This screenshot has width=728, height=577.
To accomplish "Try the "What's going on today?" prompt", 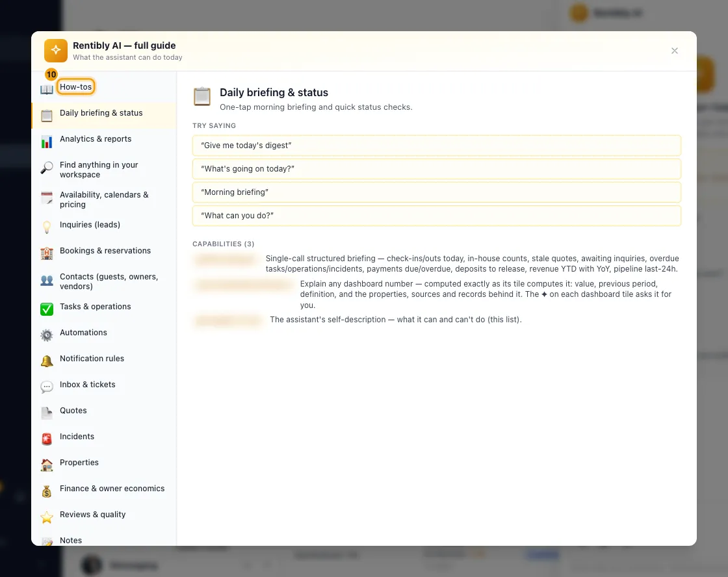I will coord(436,169).
